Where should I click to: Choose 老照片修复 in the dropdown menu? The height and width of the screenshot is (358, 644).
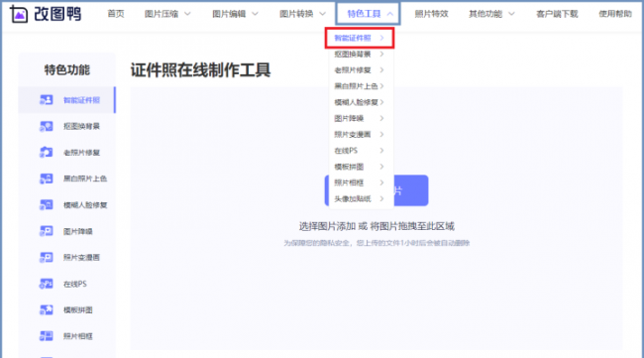click(360, 69)
